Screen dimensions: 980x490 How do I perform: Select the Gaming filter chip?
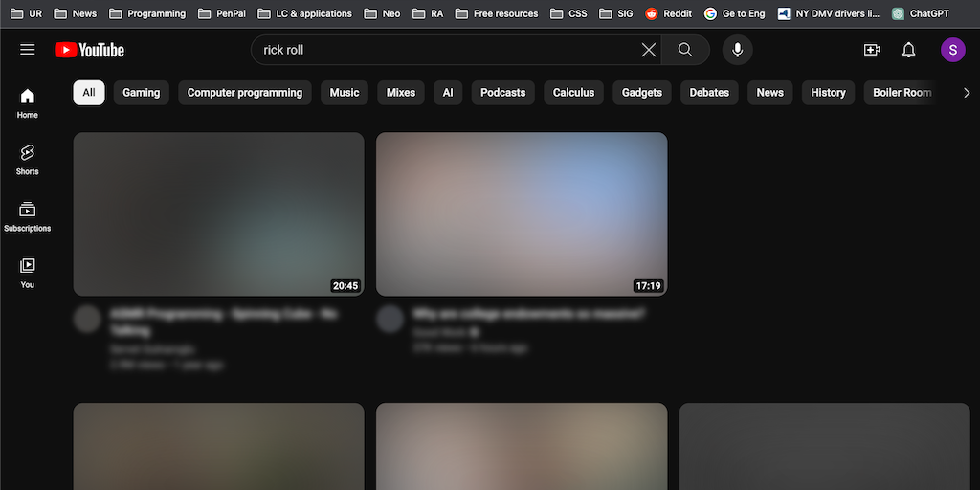142,93
